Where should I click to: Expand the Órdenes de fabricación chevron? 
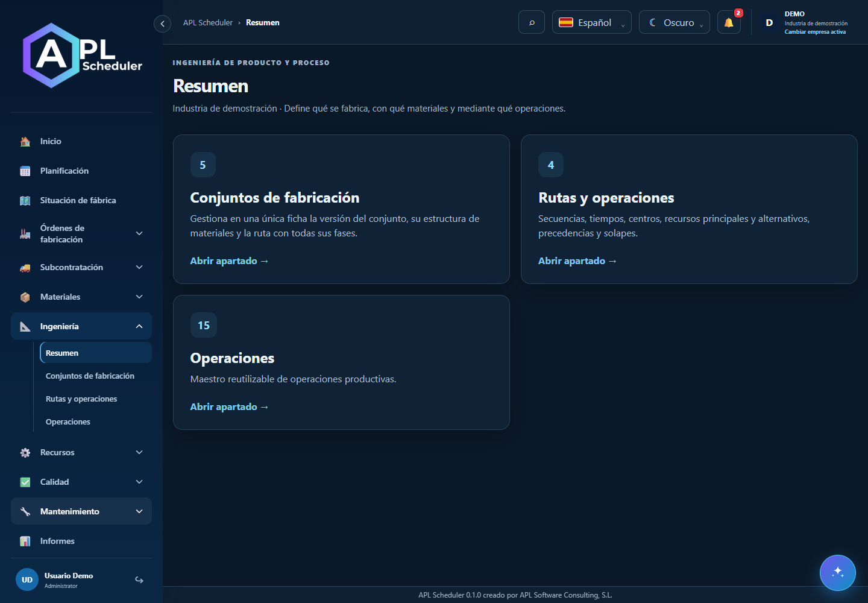139,233
